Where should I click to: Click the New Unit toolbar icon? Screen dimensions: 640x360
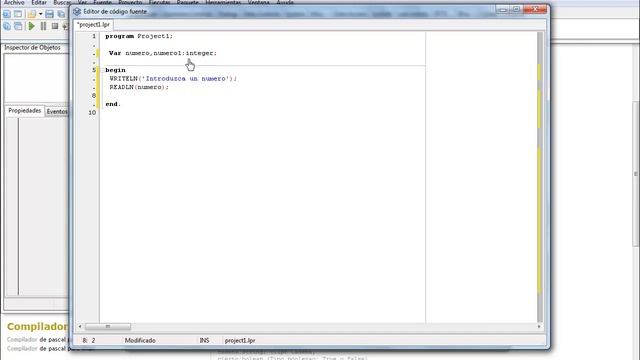click(x=7, y=14)
